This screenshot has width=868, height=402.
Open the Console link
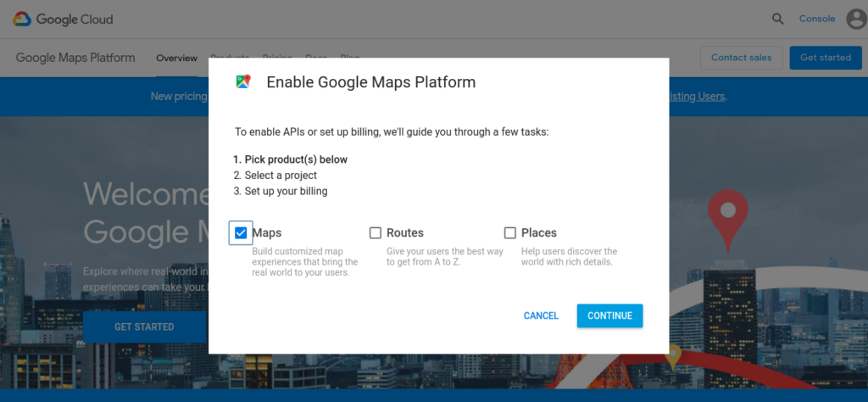click(817, 19)
